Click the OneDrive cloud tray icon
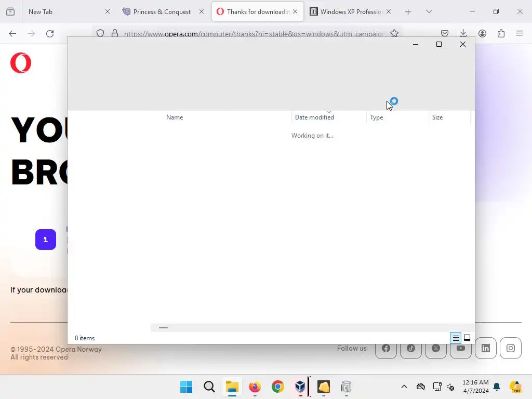This screenshot has height=399, width=532. (x=421, y=387)
